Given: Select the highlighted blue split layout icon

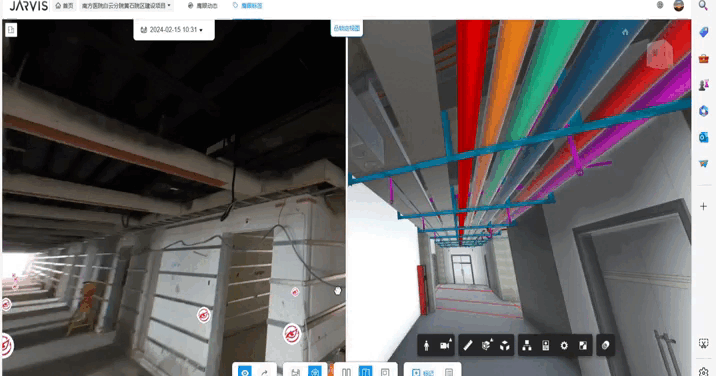Looking at the screenshot, I should tap(365, 371).
